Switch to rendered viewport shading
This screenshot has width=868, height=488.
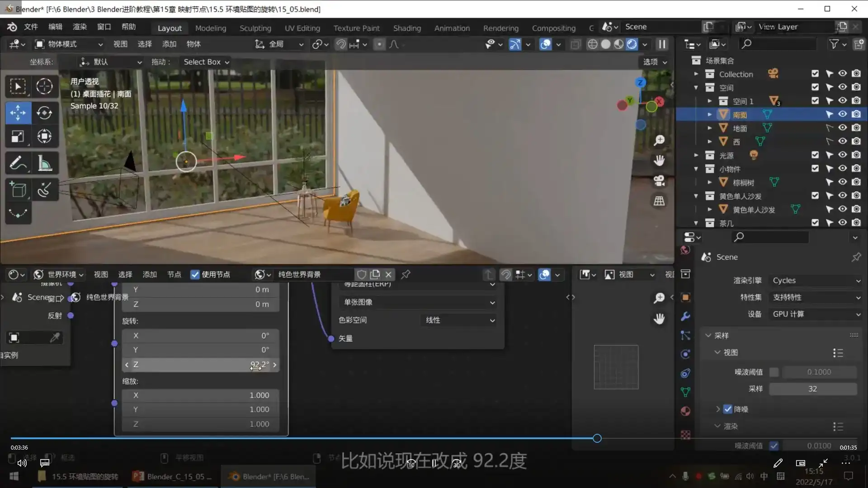pos(632,44)
